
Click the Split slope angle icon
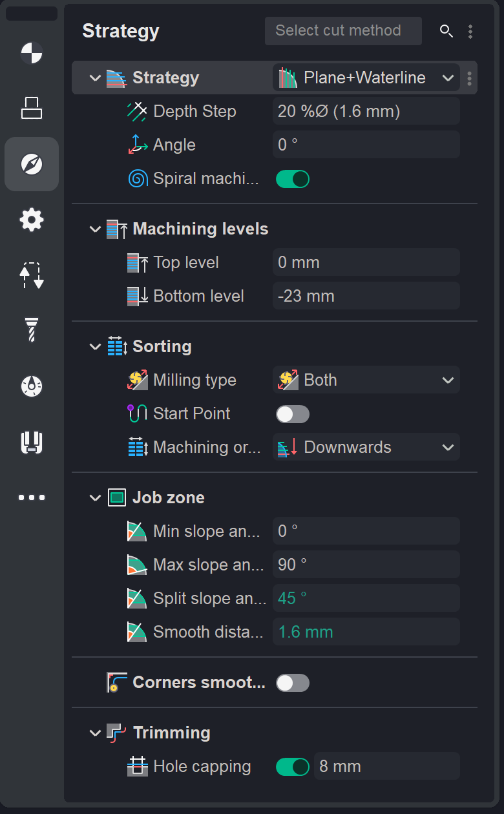coord(138,598)
